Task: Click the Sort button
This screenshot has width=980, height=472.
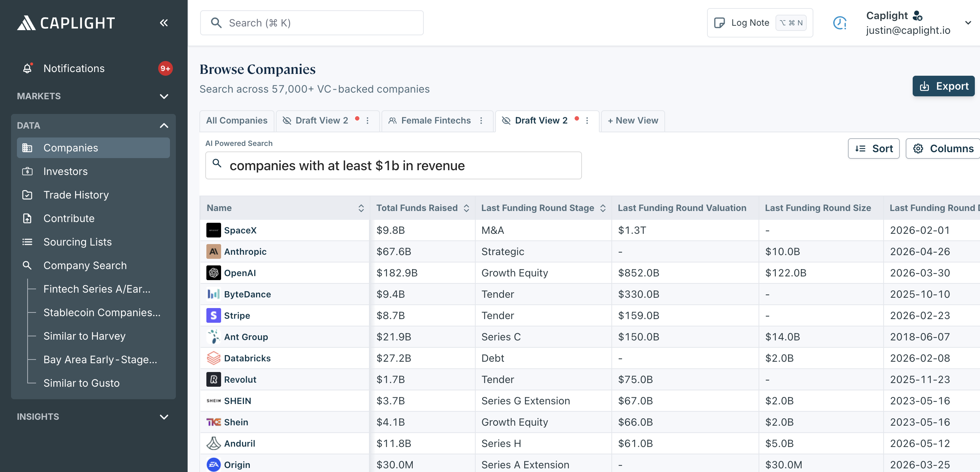Action: (x=873, y=149)
